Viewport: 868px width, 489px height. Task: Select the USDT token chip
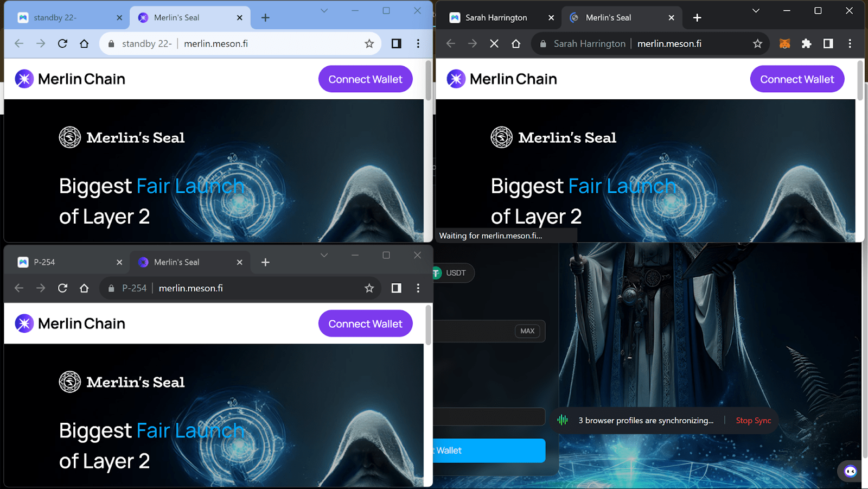(453, 273)
